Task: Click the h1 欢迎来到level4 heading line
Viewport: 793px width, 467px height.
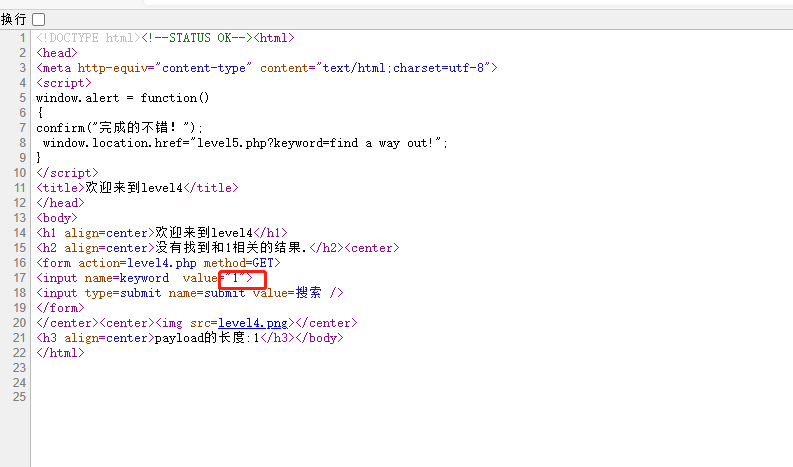Action: click(x=162, y=233)
